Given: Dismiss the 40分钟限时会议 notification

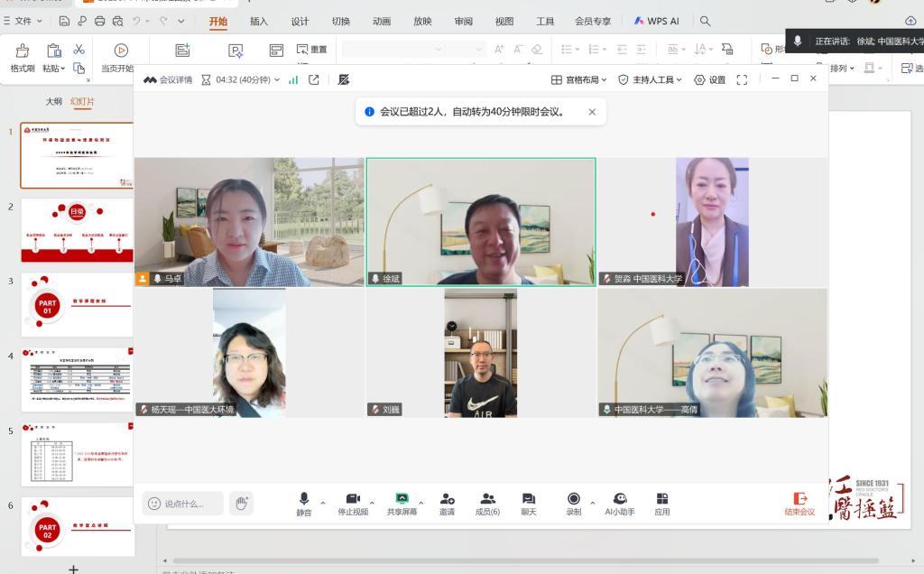Looking at the screenshot, I should [592, 112].
